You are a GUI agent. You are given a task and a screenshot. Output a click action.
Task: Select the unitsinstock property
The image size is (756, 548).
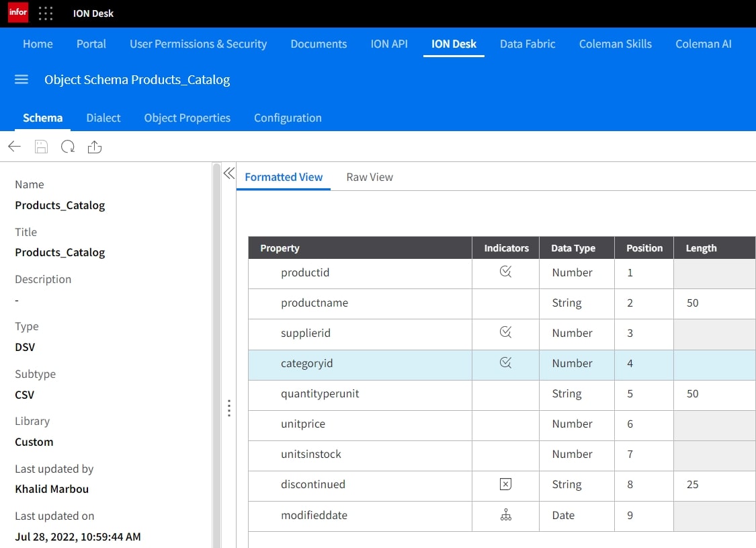click(311, 454)
